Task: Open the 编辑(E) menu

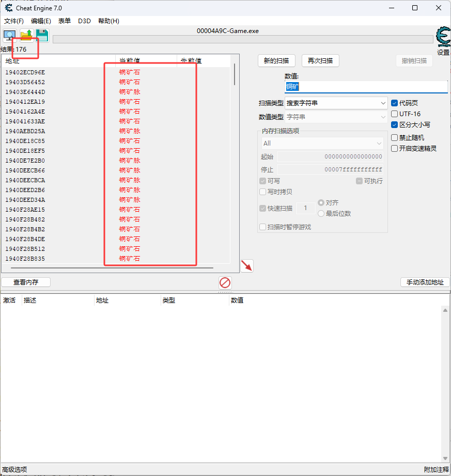Action: click(x=41, y=21)
